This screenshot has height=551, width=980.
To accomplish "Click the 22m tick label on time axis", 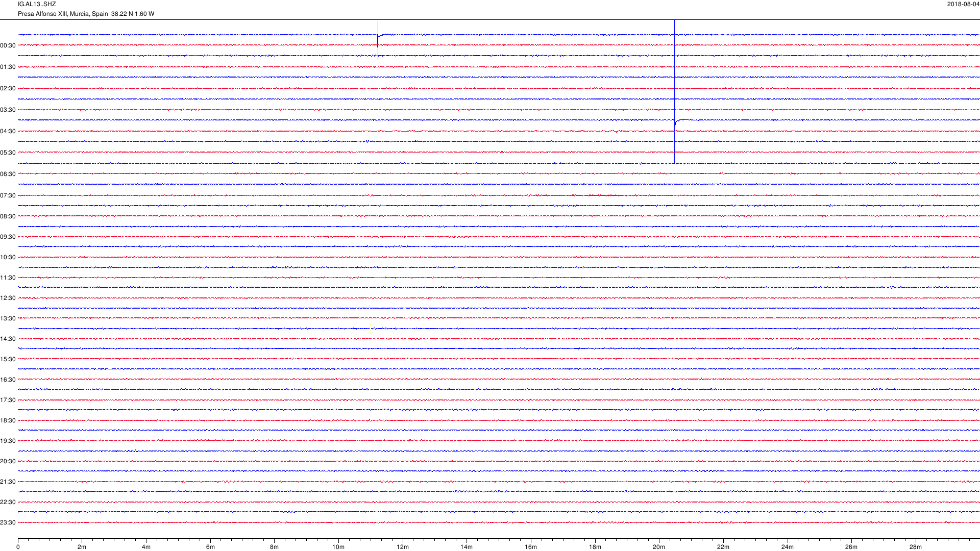I will pos(723,547).
